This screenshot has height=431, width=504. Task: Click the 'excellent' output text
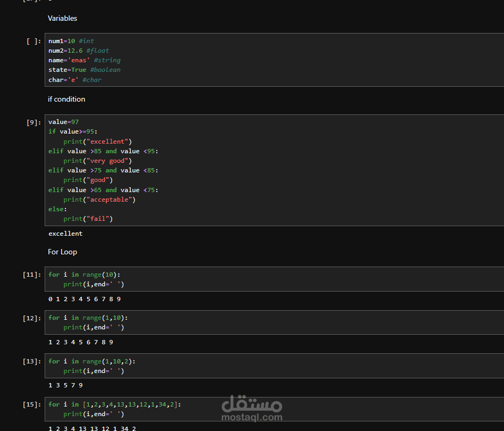(65, 233)
